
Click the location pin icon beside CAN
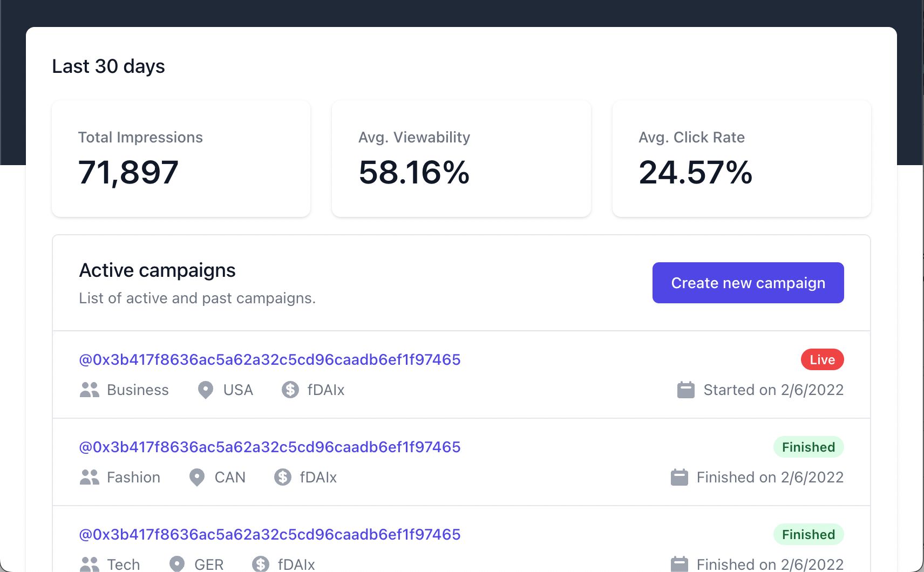197,477
